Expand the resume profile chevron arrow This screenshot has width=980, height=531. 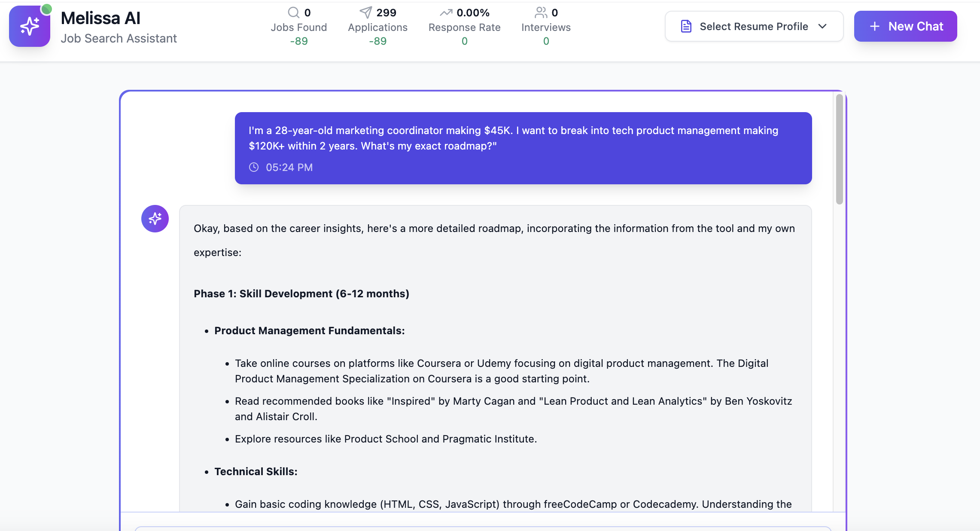[822, 26]
